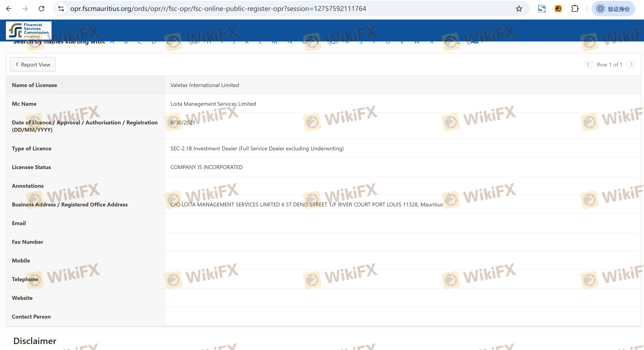Return to Report View
This screenshot has width=644, height=350.
click(33, 64)
